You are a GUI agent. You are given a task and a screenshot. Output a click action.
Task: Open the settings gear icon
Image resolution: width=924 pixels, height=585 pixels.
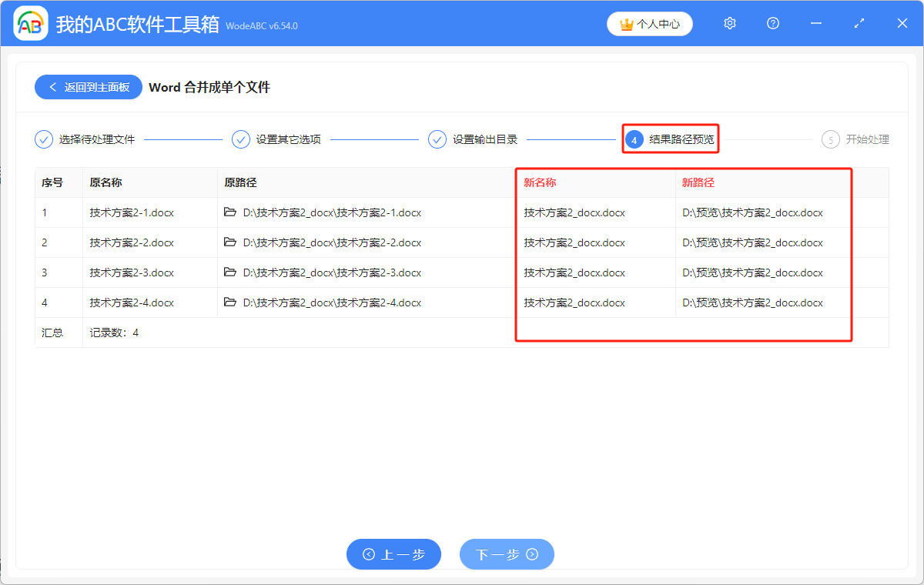[730, 24]
